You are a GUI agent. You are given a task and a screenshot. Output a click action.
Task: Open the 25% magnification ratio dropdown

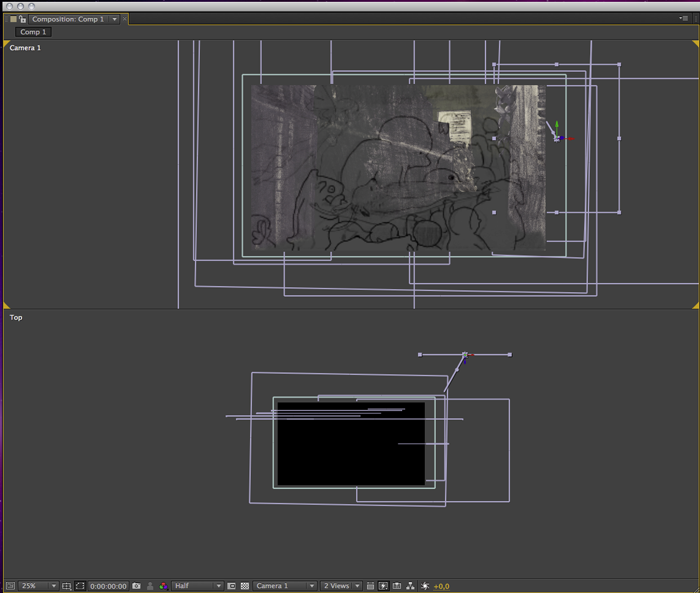point(38,586)
